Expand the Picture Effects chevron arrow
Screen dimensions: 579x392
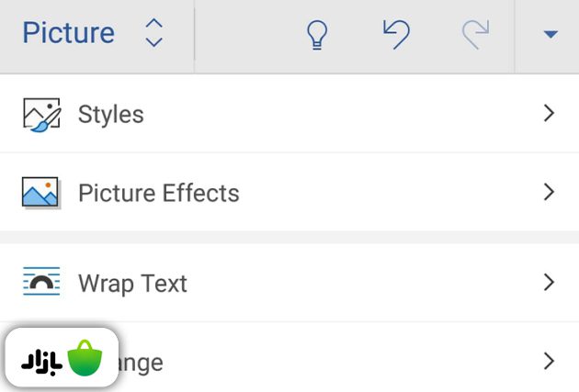pos(549,193)
